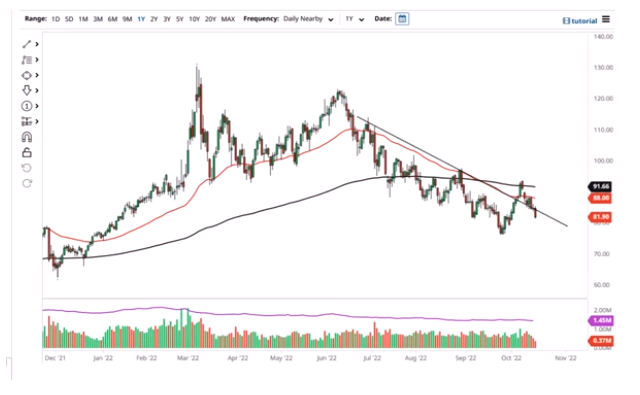Open the hamburger chart menu
This screenshot has width=640, height=395.
(606, 19)
